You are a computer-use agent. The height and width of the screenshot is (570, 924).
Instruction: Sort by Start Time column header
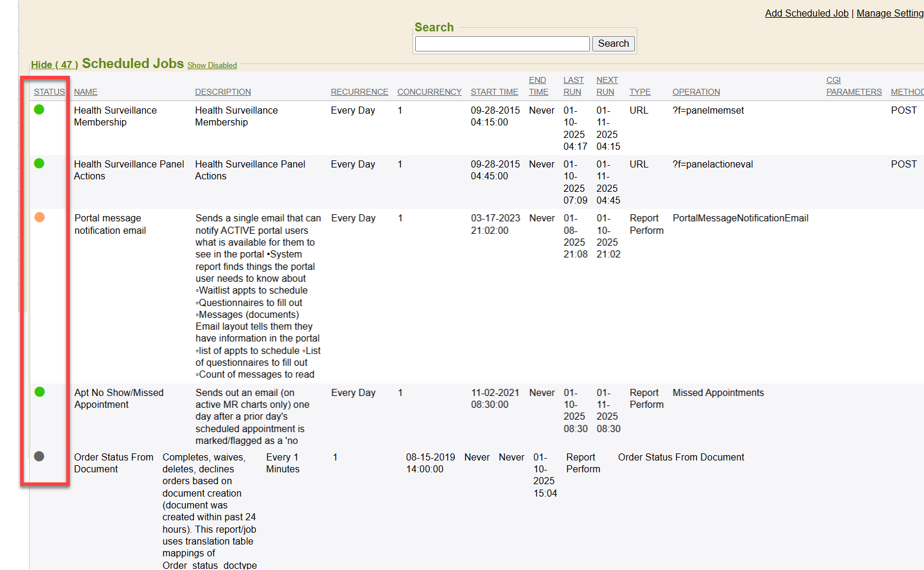pyautogui.click(x=494, y=92)
